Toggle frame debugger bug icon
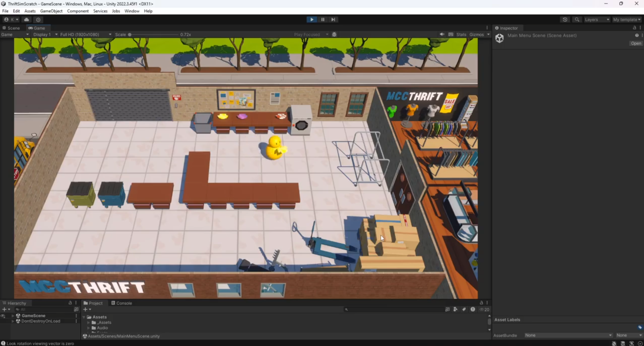Viewport: 644px width, 346px height. click(x=334, y=34)
